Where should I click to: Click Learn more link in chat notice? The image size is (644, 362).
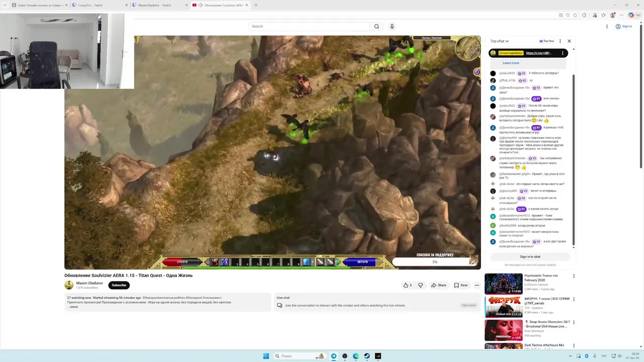(511, 63)
